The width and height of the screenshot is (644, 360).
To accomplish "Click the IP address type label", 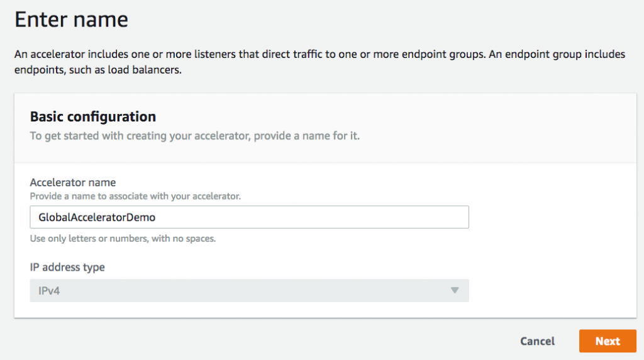I will tap(67, 267).
